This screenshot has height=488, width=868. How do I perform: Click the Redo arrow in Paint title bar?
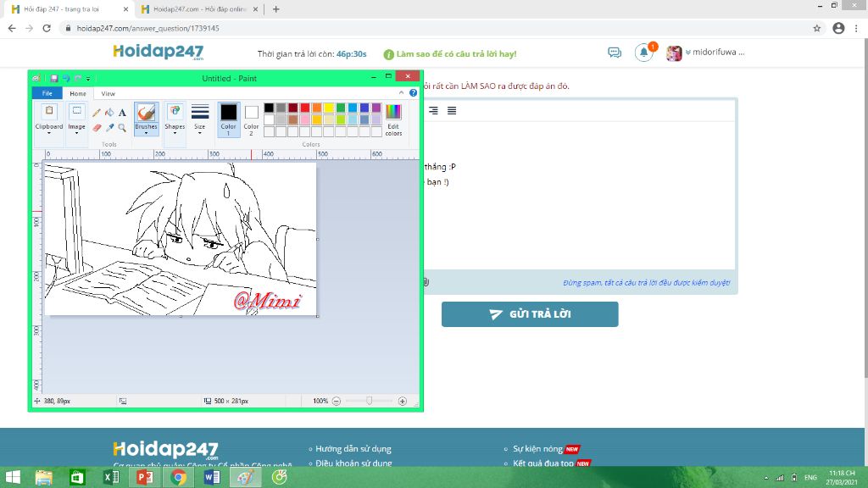[x=78, y=79]
